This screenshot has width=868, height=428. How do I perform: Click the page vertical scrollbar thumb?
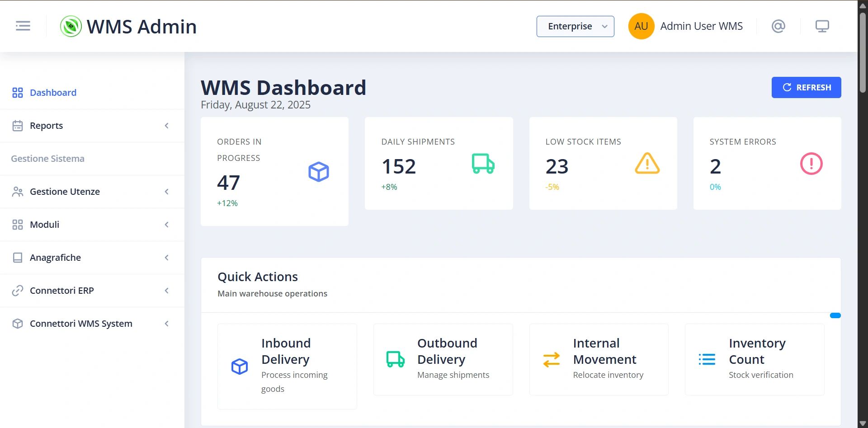(863, 52)
